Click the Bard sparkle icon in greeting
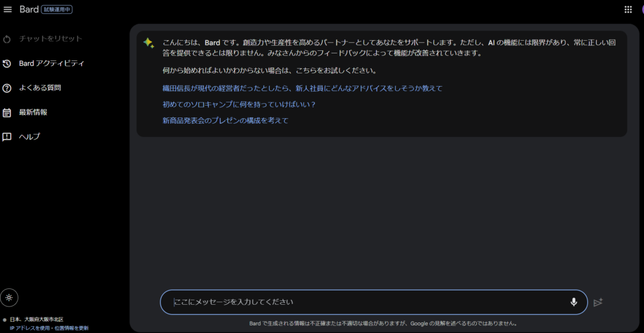The image size is (644, 333). 148,43
